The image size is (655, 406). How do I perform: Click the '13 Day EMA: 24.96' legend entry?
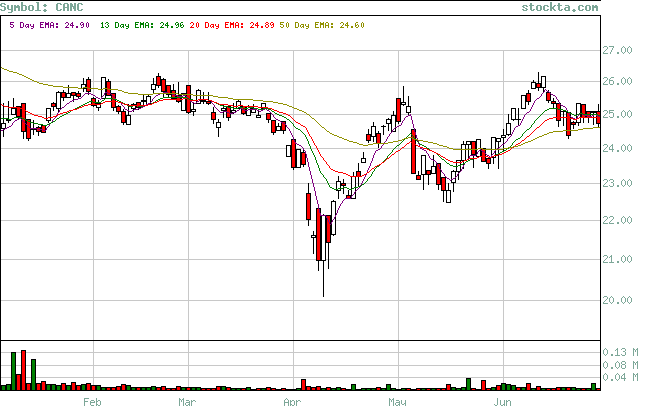[142, 25]
